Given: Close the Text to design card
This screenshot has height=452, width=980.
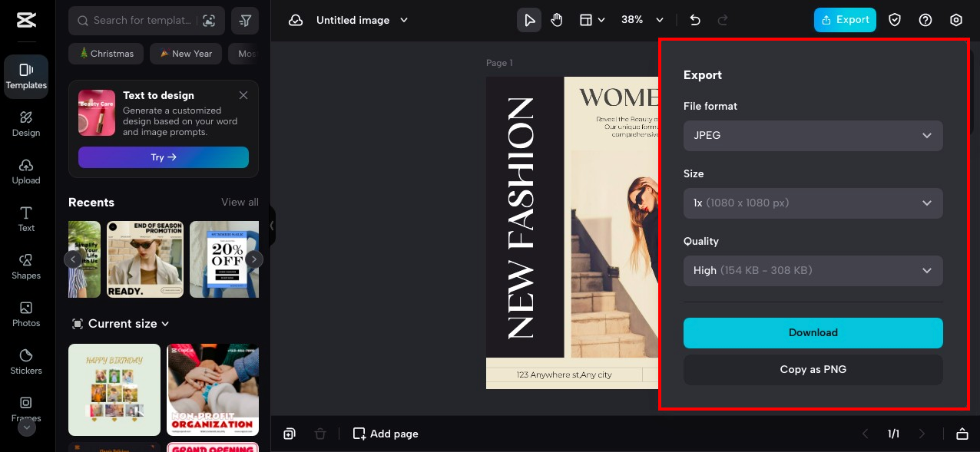Looking at the screenshot, I should 243,95.
